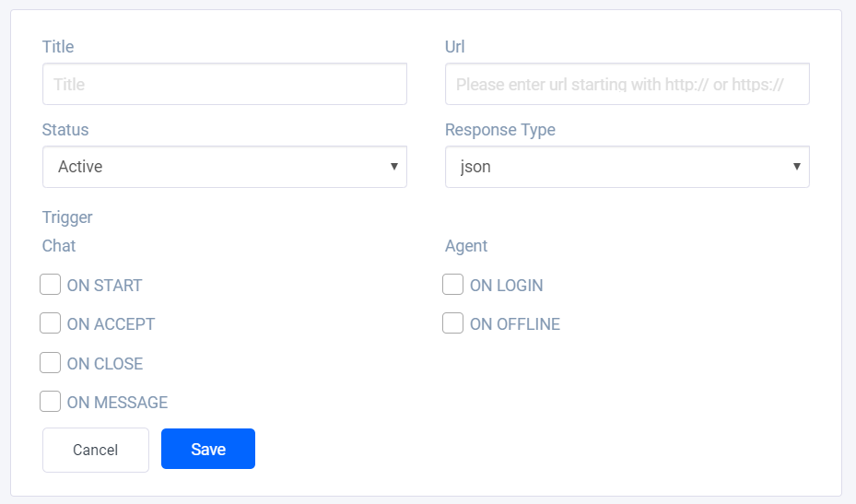
Task: Click the Response Type field label
Action: pyautogui.click(x=500, y=130)
